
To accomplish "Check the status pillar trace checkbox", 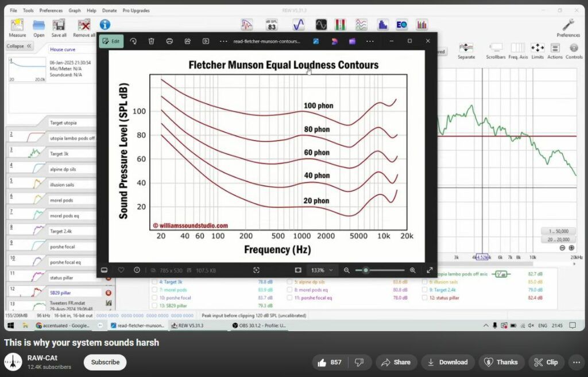I will click(424, 297).
